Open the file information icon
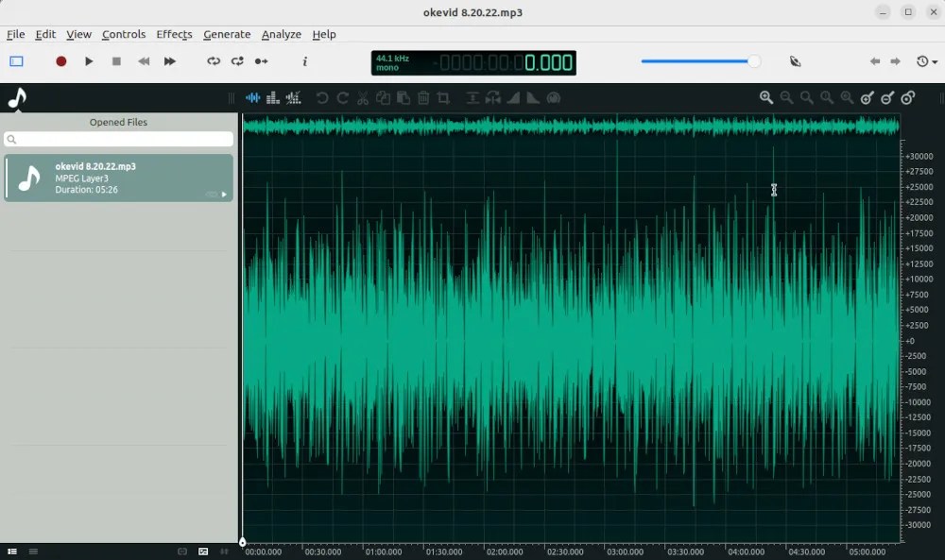 (x=304, y=61)
